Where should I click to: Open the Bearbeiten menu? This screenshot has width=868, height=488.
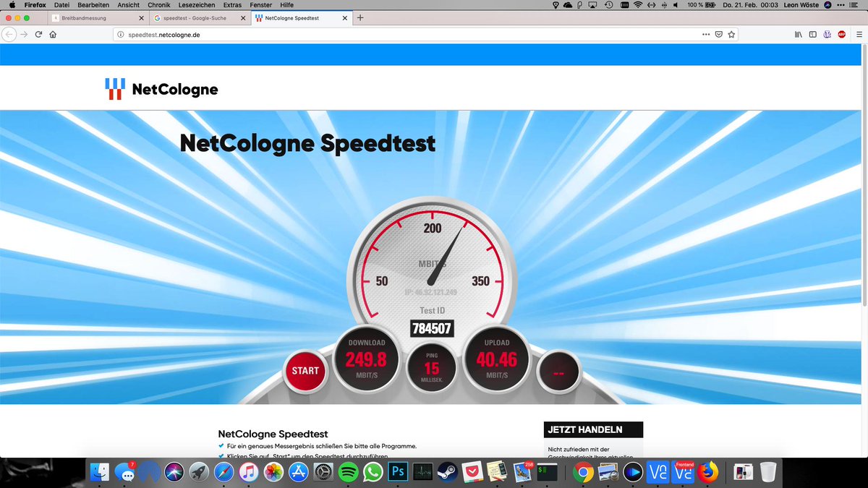93,5
